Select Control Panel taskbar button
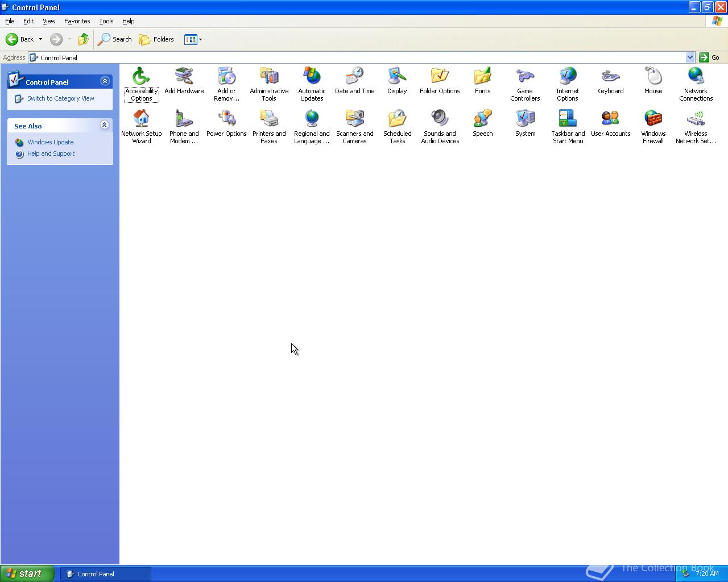 [x=106, y=574]
